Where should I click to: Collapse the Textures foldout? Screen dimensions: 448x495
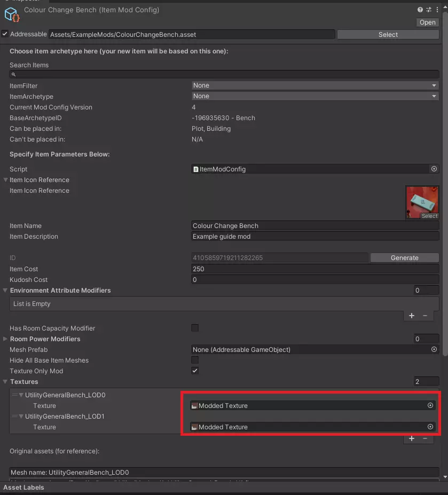6,381
